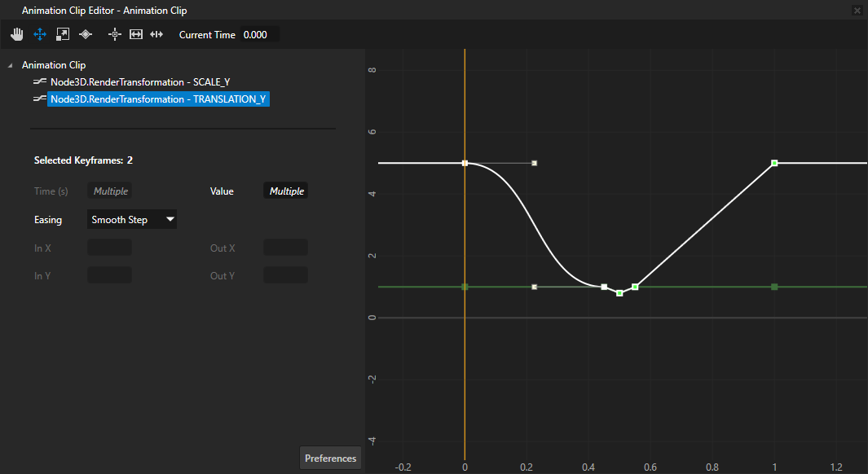Open the Preferences dialog

(x=330, y=458)
